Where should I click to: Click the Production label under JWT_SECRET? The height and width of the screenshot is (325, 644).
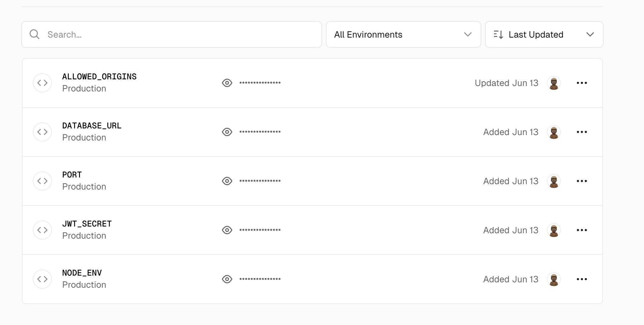click(x=84, y=236)
